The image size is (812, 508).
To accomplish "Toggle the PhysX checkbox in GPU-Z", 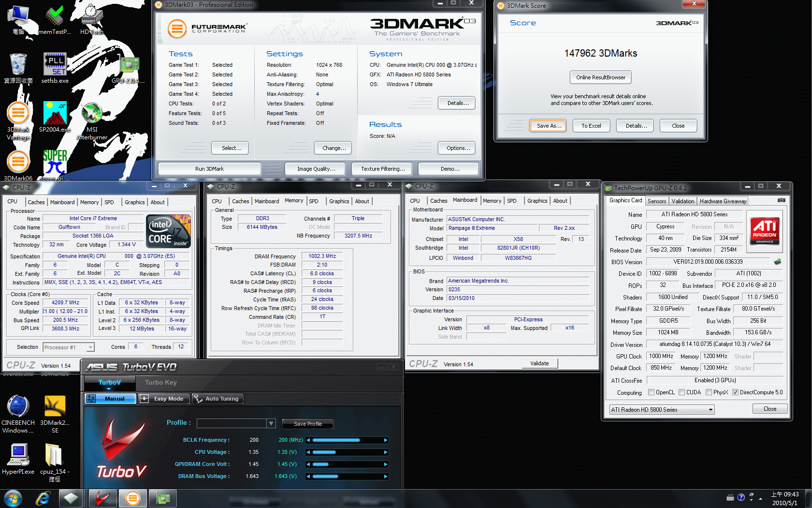I will click(709, 392).
